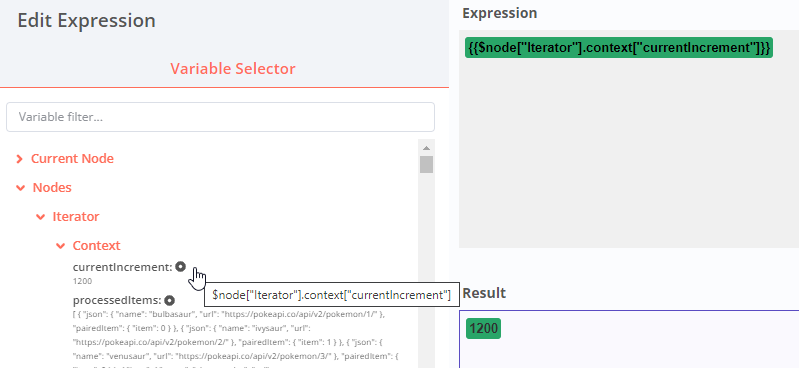Viewport: 799px width, 368px height.
Task: Click the Result label
Action: coord(484,293)
